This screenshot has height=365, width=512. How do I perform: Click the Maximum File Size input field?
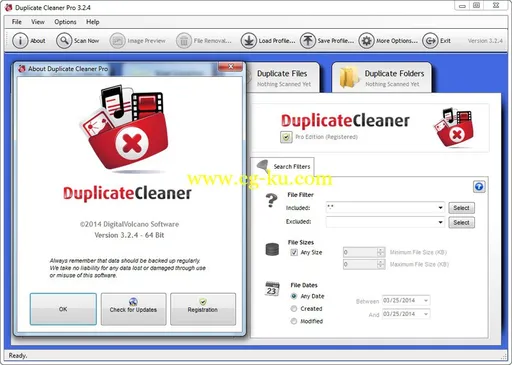pyautogui.click(x=360, y=264)
